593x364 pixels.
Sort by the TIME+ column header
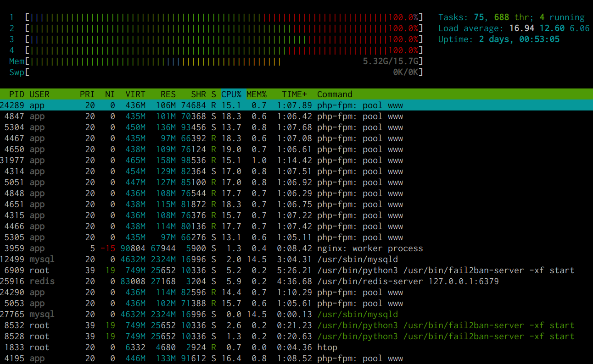coord(294,94)
